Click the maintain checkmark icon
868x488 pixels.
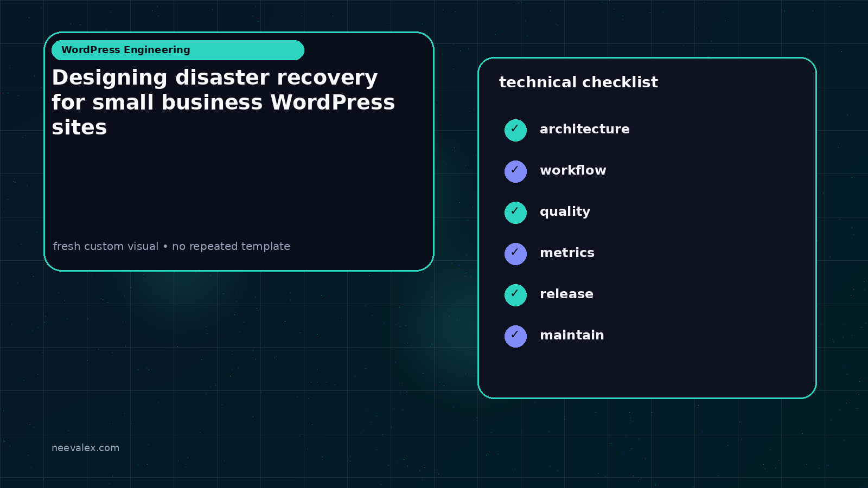[515, 336]
